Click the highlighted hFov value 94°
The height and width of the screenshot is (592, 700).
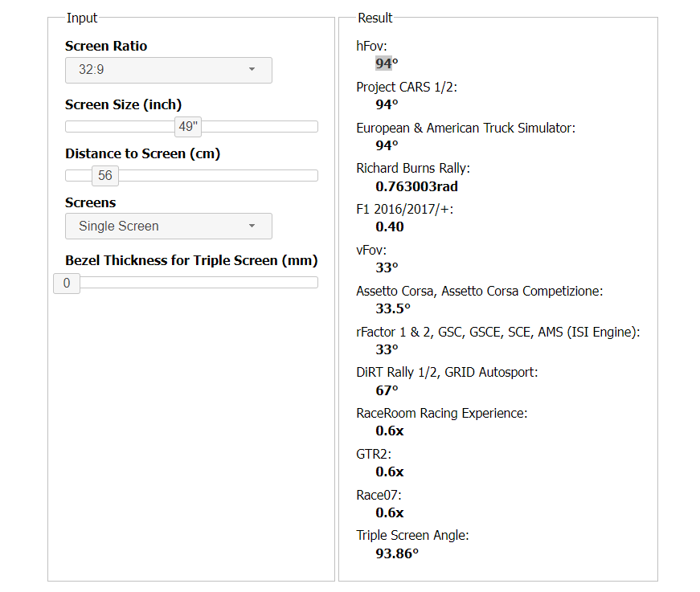[387, 63]
